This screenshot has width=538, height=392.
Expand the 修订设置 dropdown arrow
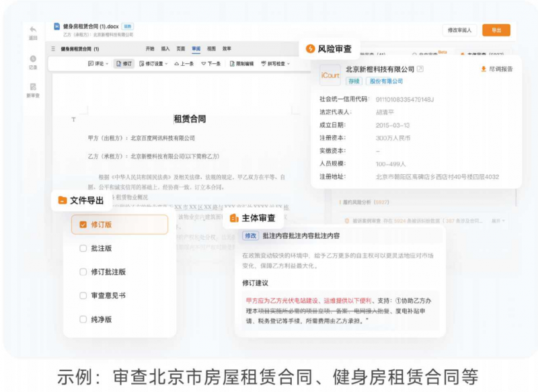166,64
